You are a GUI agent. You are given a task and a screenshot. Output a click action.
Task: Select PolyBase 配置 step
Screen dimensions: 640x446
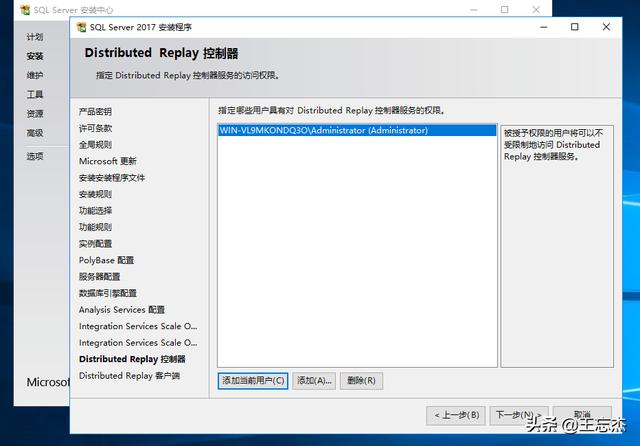tap(106, 260)
